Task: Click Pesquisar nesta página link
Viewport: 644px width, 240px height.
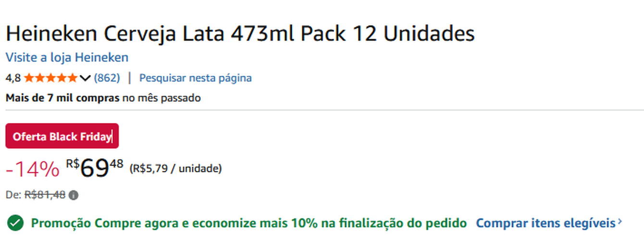Action: click(195, 78)
